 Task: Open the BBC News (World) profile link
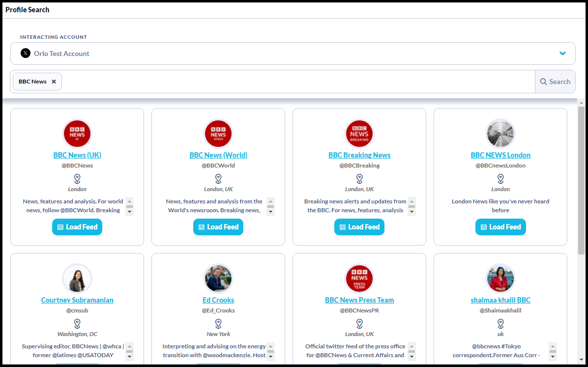point(218,155)
